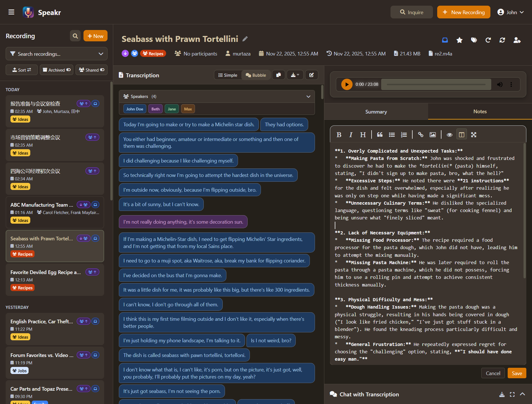Viewport: 532px width, 404px height.
Task: Insert an image into the notes
Action: click(432, 134)
